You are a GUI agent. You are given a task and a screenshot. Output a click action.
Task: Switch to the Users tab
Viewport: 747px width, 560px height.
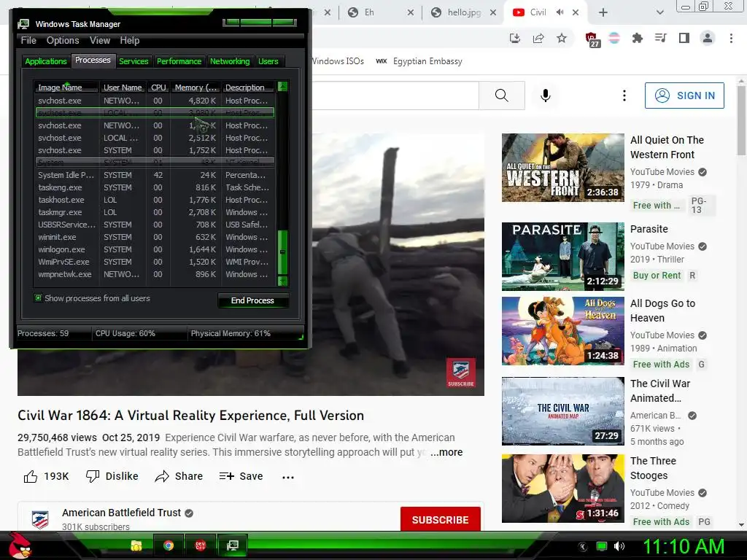[268, 61]
